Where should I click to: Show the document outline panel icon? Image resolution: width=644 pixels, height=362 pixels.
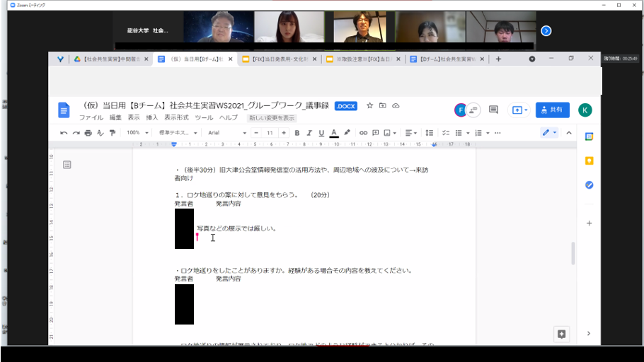[67, 165]
